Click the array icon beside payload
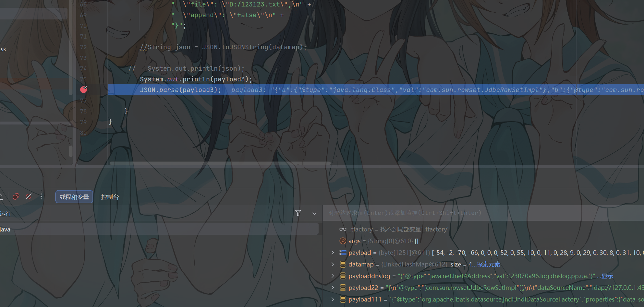644x307 pixels. 343,253
